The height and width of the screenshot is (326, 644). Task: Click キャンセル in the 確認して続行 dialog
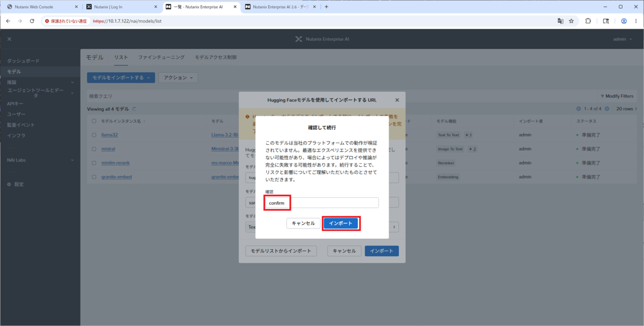(x=303, y=224)
